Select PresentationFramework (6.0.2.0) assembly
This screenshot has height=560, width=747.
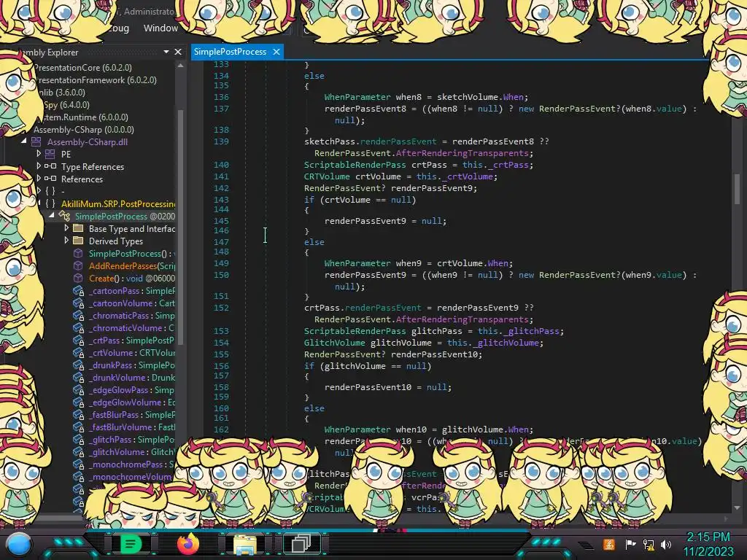tap(96, 80)
